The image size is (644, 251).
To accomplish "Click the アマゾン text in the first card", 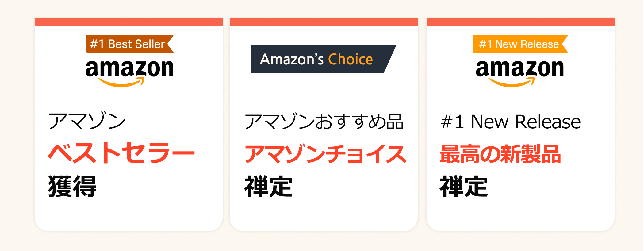I will [x=87, y=121].
